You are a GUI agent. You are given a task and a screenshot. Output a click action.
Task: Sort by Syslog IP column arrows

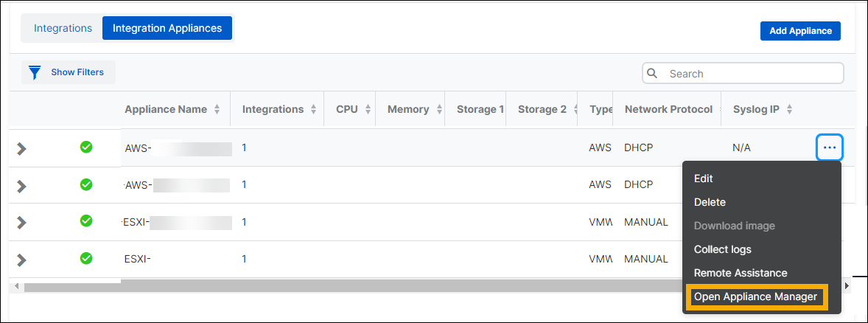(x=789, y=110)
